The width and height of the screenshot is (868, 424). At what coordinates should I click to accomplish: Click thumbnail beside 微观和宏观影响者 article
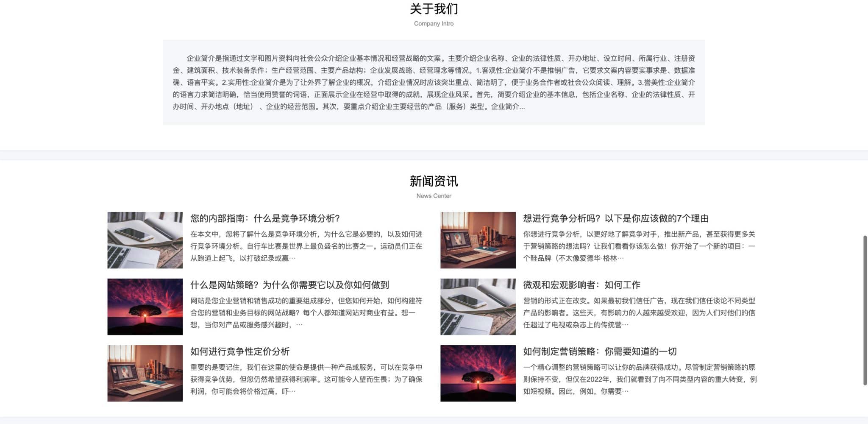478,307
